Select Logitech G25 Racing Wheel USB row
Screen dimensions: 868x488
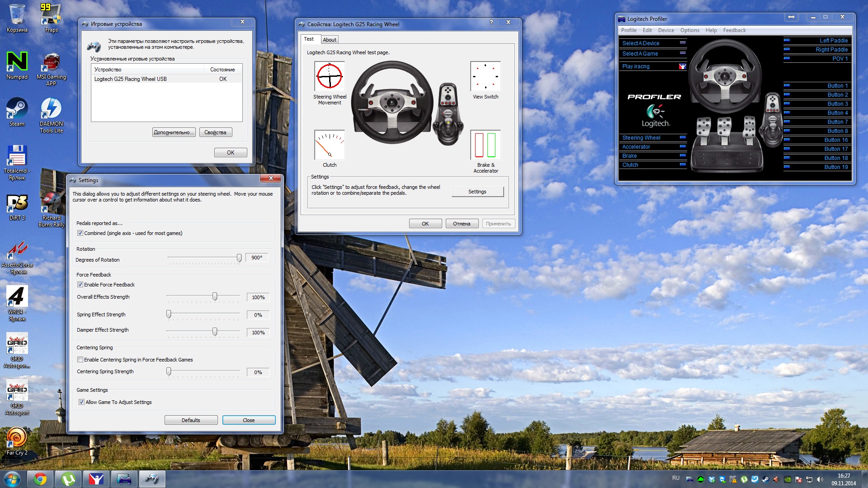166,79
